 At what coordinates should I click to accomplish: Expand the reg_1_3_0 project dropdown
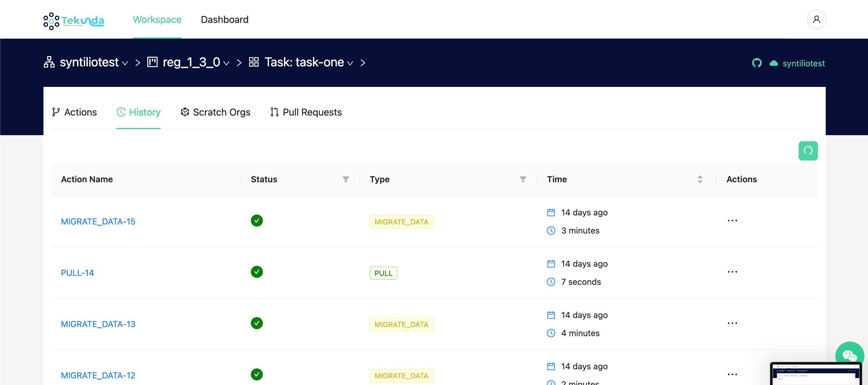(x=227, y=63)
